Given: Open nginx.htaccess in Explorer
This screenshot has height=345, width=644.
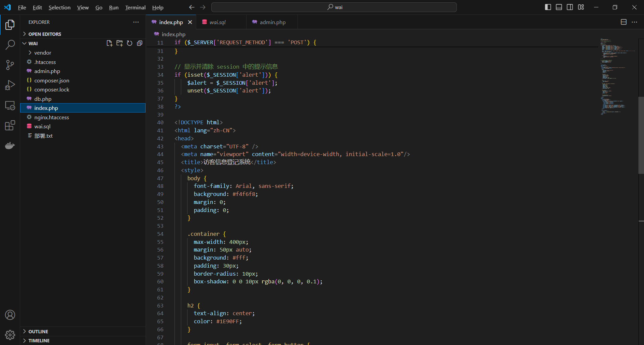Looking at the screenshot, I should click(x=83, y=117).
